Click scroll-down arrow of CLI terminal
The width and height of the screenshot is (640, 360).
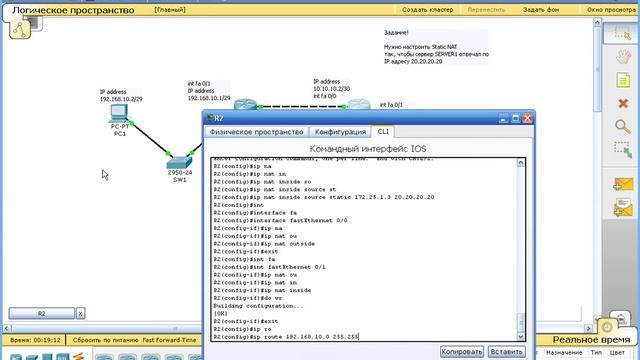pos(520,337)
